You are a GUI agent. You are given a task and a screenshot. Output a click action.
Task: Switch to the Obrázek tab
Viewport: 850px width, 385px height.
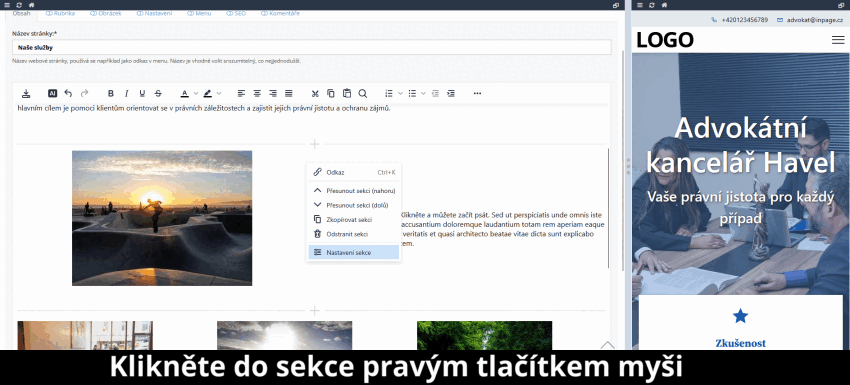point(105,13)
